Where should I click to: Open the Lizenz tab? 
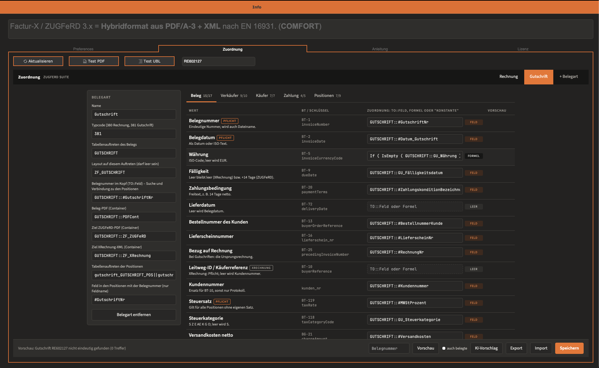point(523,49)
